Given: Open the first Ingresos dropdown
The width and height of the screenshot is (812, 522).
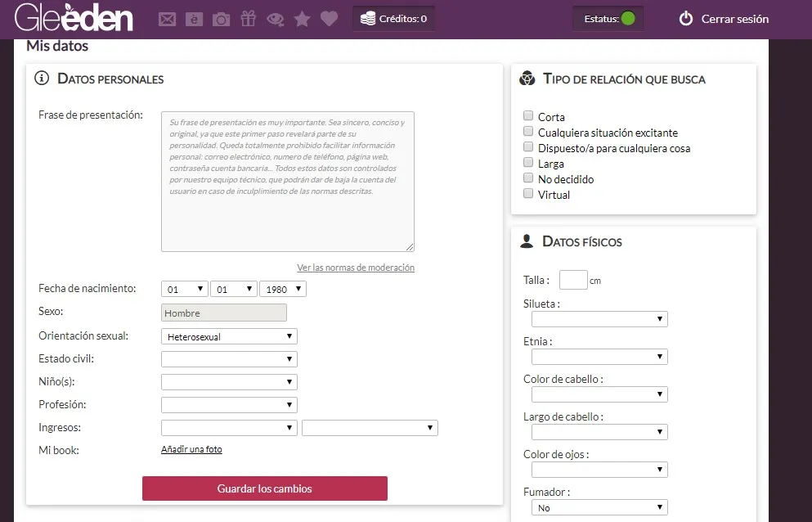Looking at the screenshot, I should pyautogui.click(x=230, y=428).
